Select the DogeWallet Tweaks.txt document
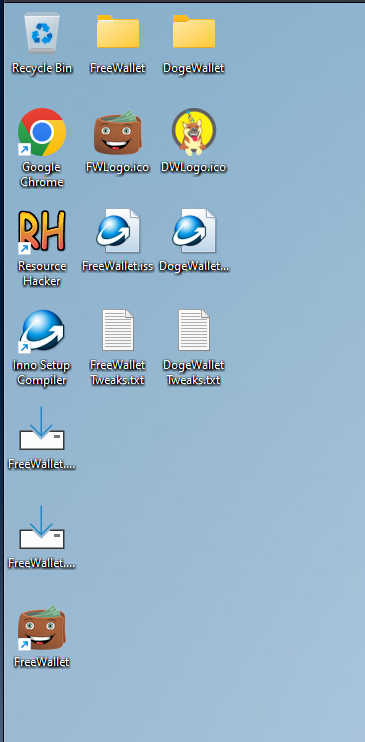The height and width of the screenshot is (742, 365). (194, 330)
